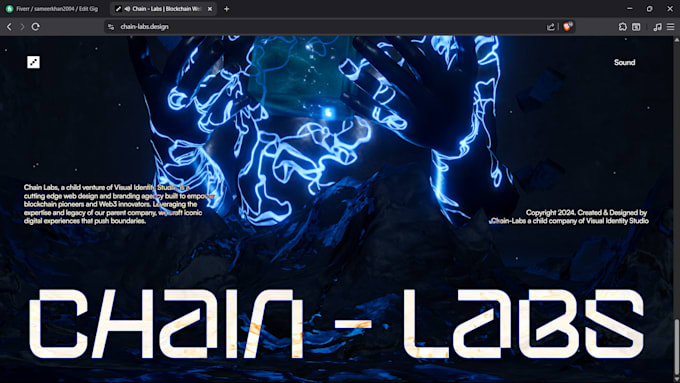680x383 pixels.
Task: Go forward to the next page
Action: pyautogui.click(x=22, y=27)
